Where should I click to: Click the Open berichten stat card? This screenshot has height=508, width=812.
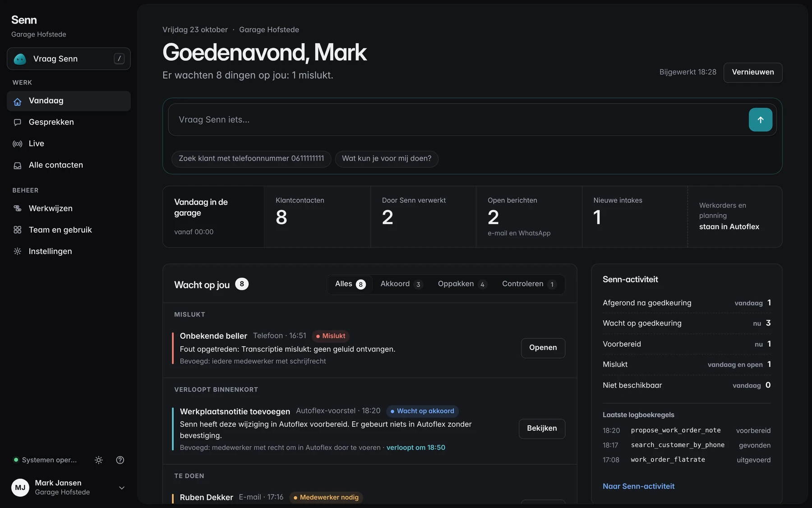[x=529, y=217]
